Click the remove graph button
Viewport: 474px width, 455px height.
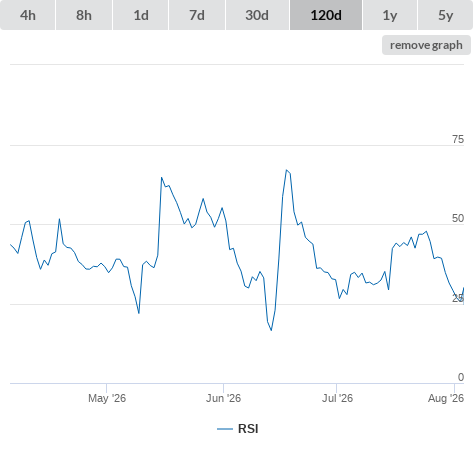coord(426,45)
